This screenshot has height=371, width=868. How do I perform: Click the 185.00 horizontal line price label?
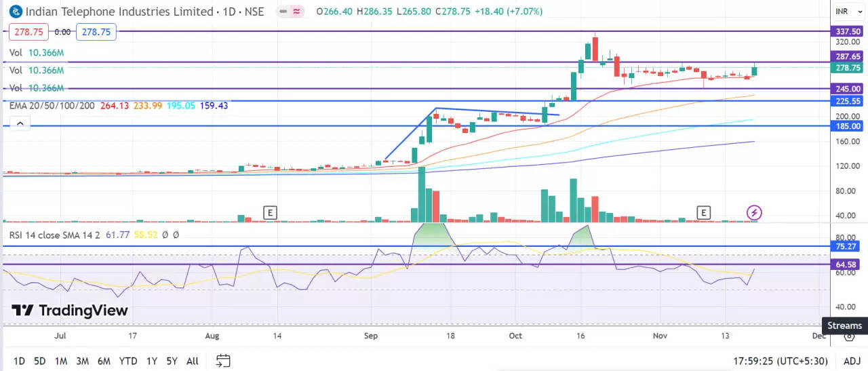pyautogui.click(x=848, y=126)
